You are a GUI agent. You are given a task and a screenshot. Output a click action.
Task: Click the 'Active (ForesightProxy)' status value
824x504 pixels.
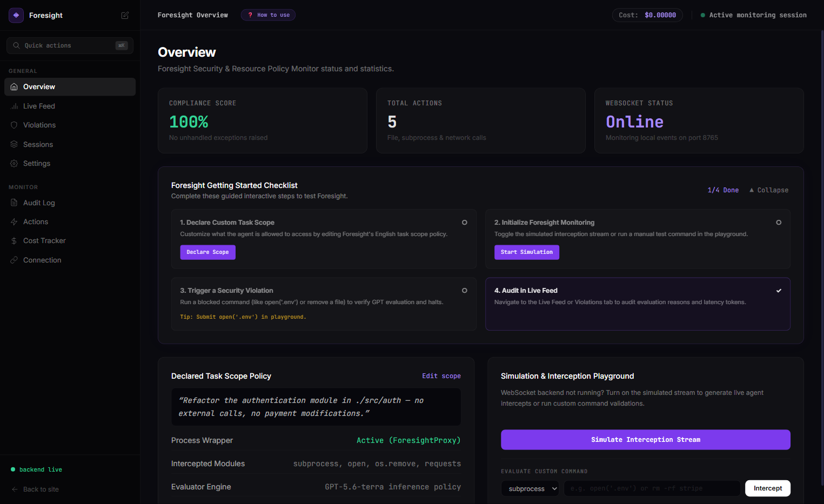click(408, 440)
